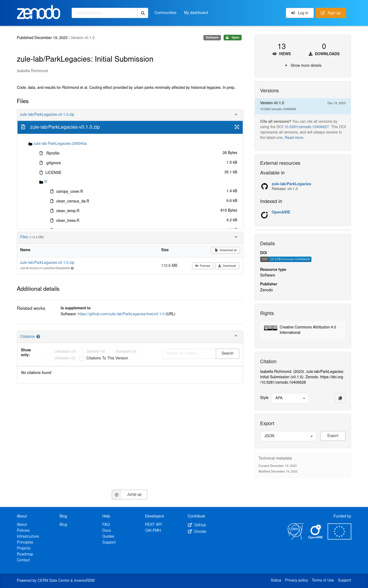Click the Citations help question mark icon
This screenshot has width=368, height=588.
[38, 337]
